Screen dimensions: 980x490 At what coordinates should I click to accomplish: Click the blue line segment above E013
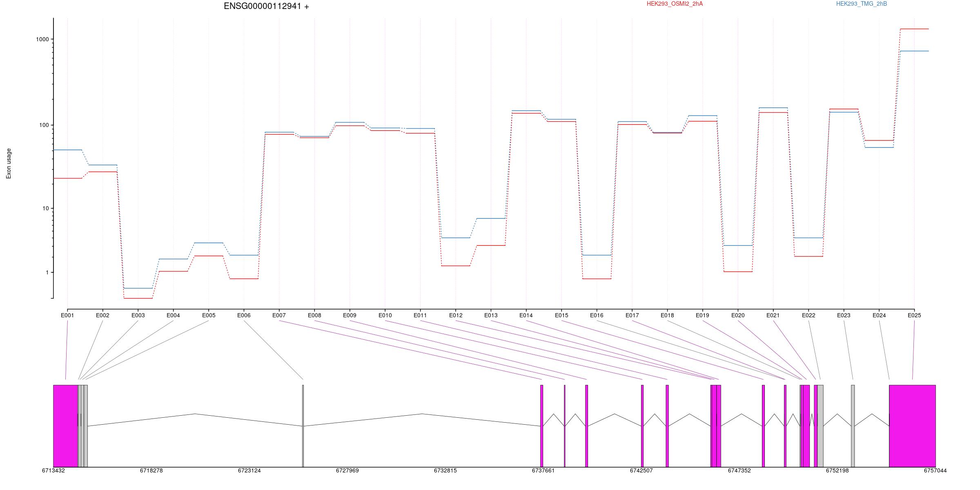tap(491, 218)
